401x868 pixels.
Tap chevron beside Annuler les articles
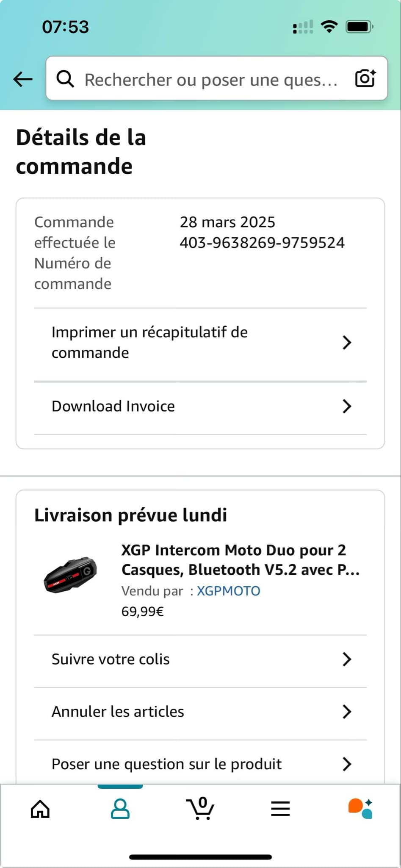click(x=347, y=712)
